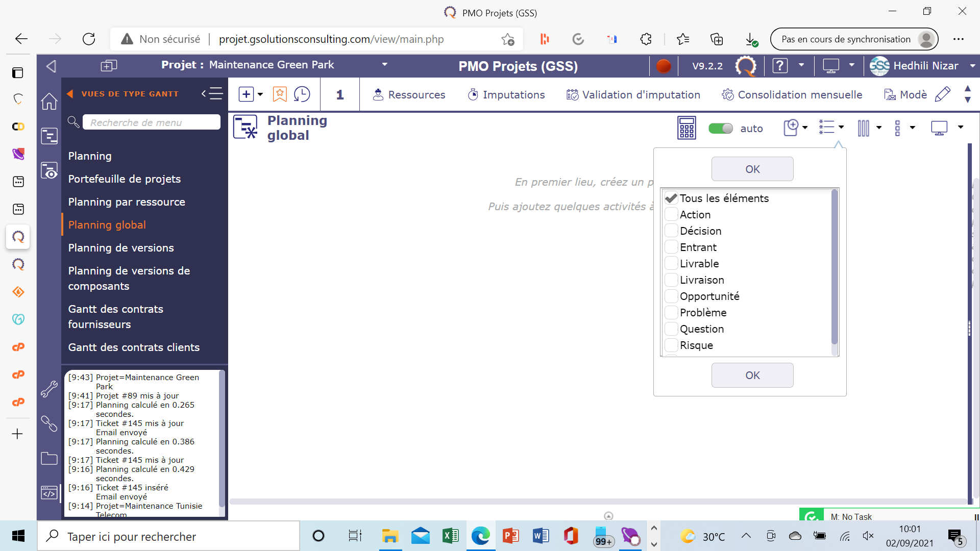Click the hide menu icon beside Vues de type Gantt
Screen dimensions: 980x551
212,94
